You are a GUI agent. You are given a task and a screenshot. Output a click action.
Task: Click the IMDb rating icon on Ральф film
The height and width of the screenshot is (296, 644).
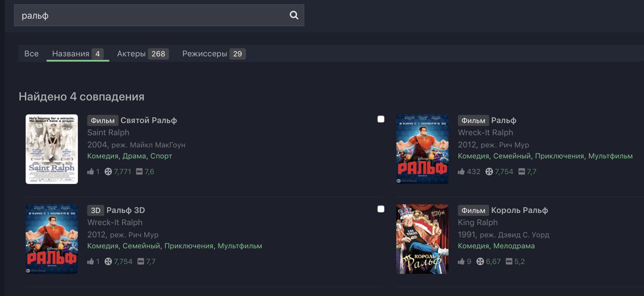coord(522,171)
